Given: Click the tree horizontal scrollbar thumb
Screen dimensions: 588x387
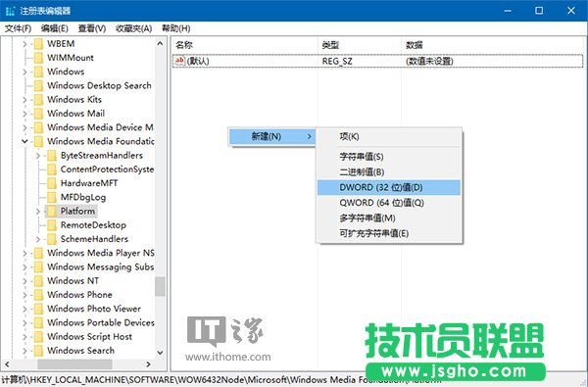Looking at the screenshot, I should click(74, 364).
